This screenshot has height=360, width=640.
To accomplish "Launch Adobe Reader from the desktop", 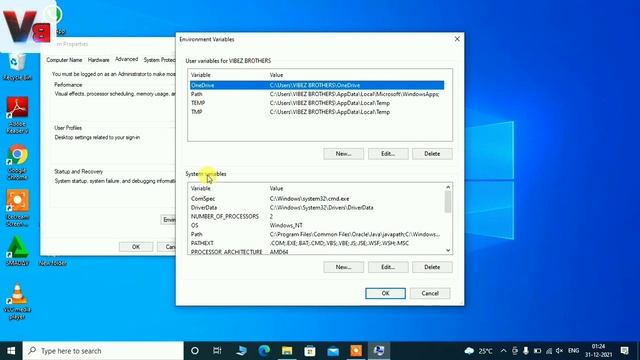I will coord(17,115).
